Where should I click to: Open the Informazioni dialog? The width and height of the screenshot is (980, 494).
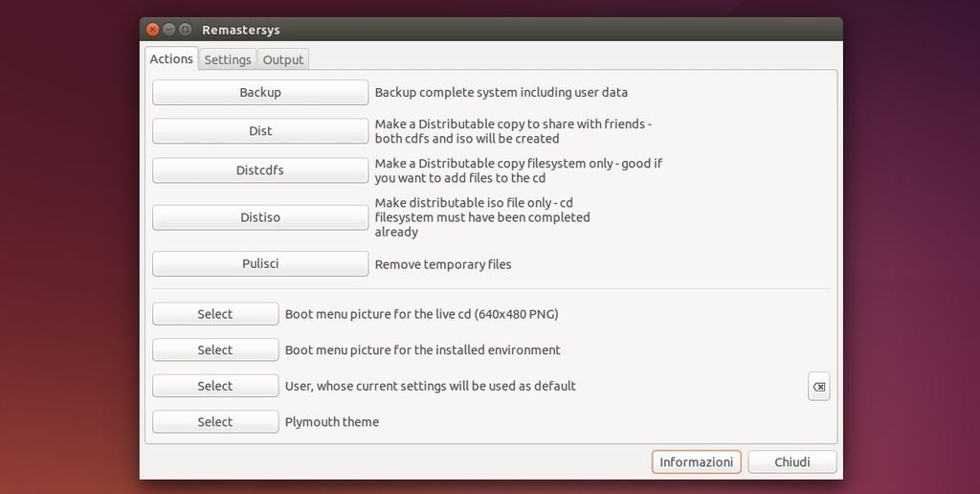click(x=697, y=462)
